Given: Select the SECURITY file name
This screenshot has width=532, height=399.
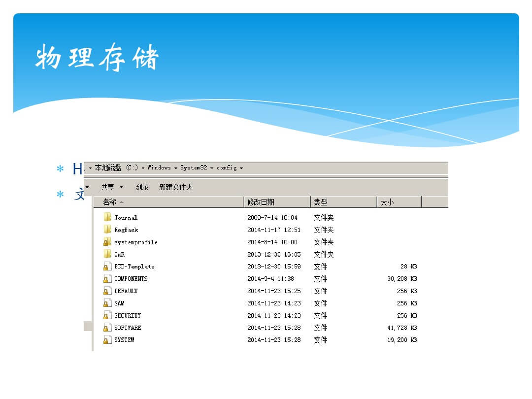Looking at the screenshot, I should pyautogui.click(x=128, y=316).
